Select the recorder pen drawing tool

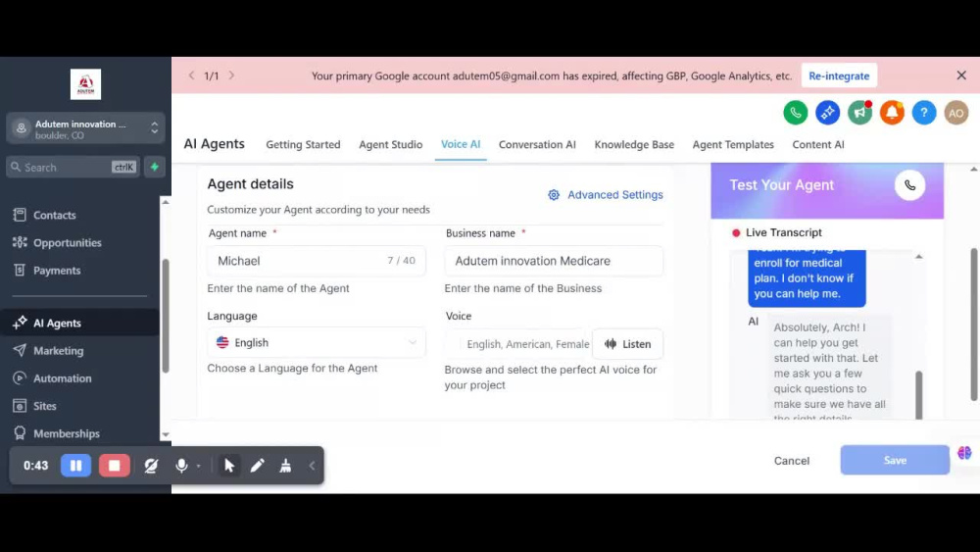pyautogui.click(x=257, y=465)
